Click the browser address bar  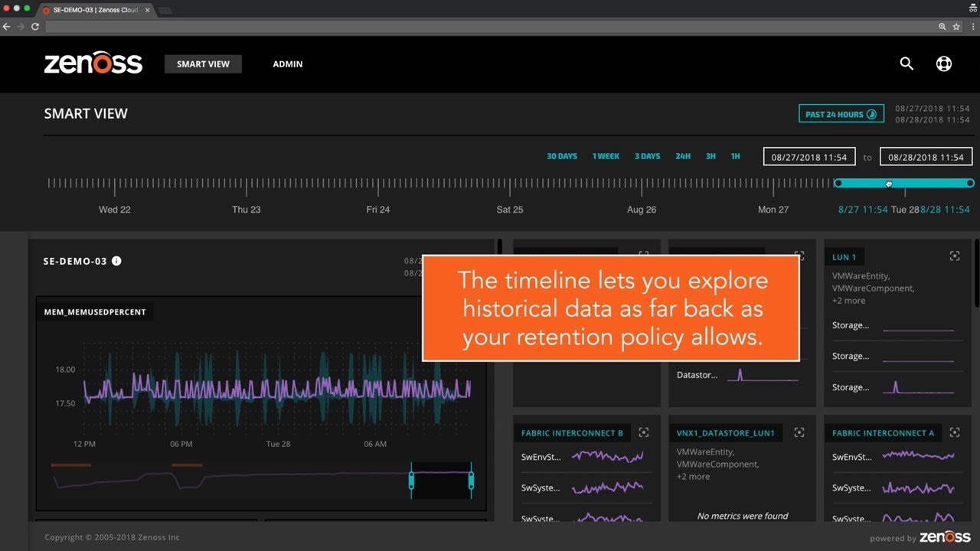490,26
